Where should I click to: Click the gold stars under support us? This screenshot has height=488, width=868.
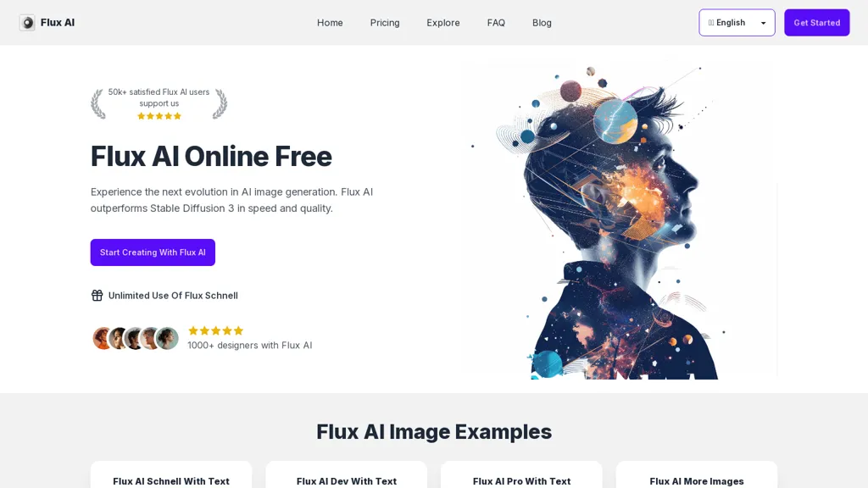coord(159,116)
